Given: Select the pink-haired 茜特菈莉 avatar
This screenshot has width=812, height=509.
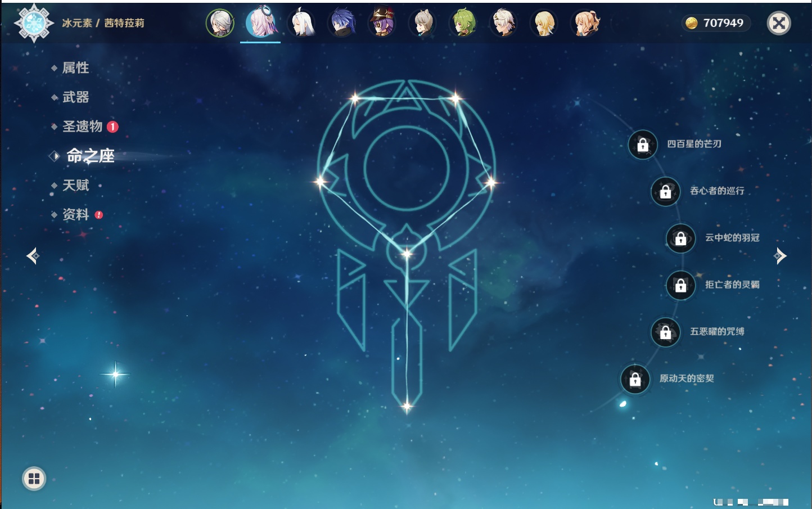Looking at the screenshot, I should 261,22.
